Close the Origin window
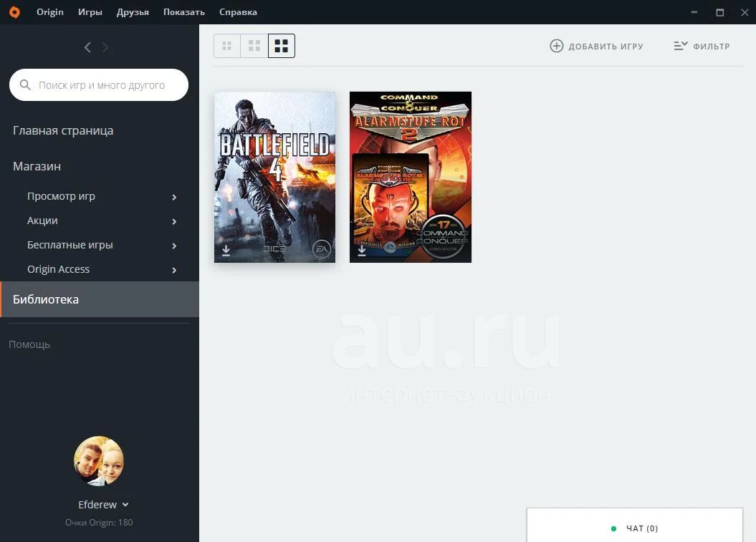Image resolution: width=756 pixels, height=542 pixels. (745, 12)
